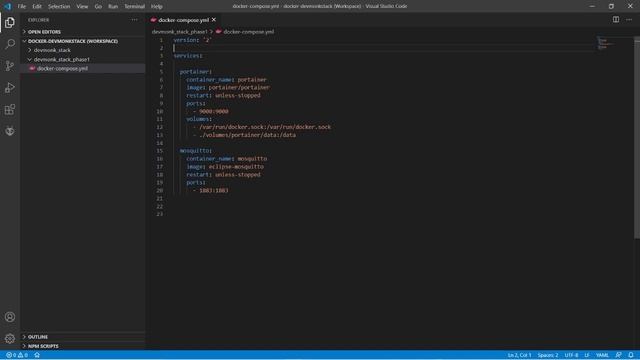Click the docker icon in breadcrumb docker-compose.yml
The image size is (640, 360).
click(218, 31)
